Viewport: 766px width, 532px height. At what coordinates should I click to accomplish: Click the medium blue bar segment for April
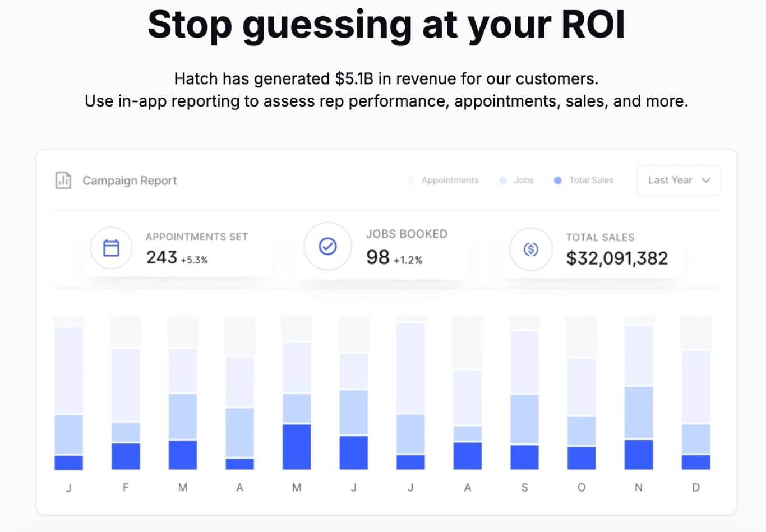(x=239, y=433)
